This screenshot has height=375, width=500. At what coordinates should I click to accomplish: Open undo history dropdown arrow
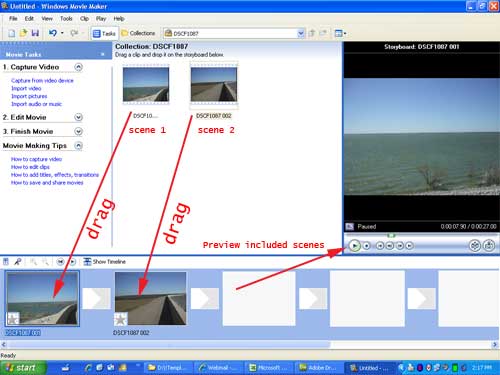(62, 33)
